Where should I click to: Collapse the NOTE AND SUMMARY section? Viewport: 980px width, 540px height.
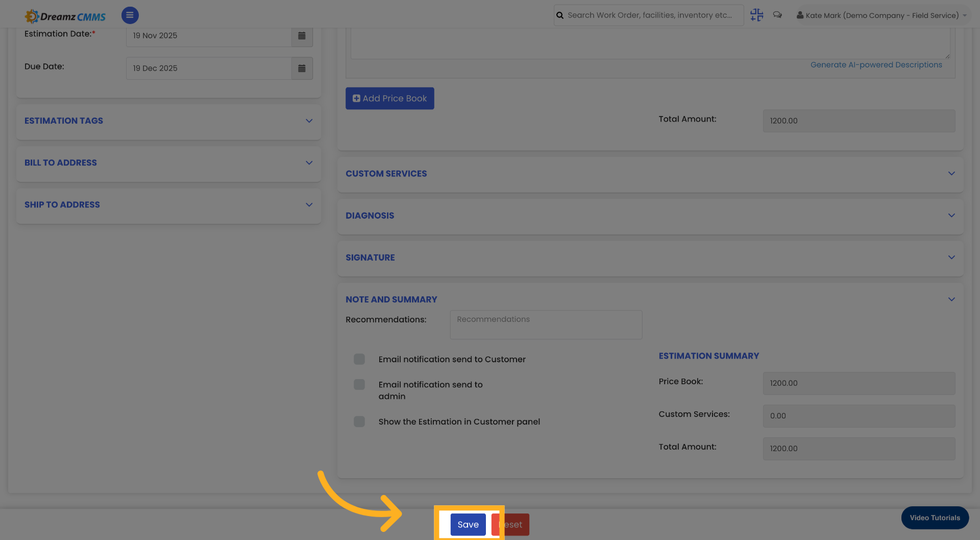click(951, 299)
